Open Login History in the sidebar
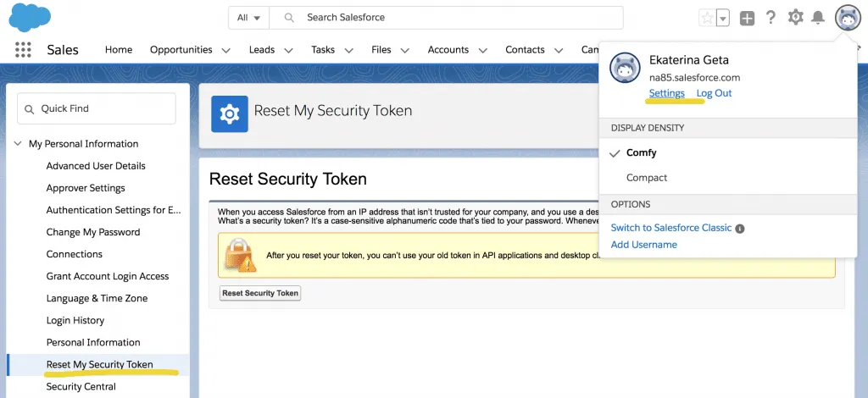Screen dimensions: 868x398 (75, 321)
